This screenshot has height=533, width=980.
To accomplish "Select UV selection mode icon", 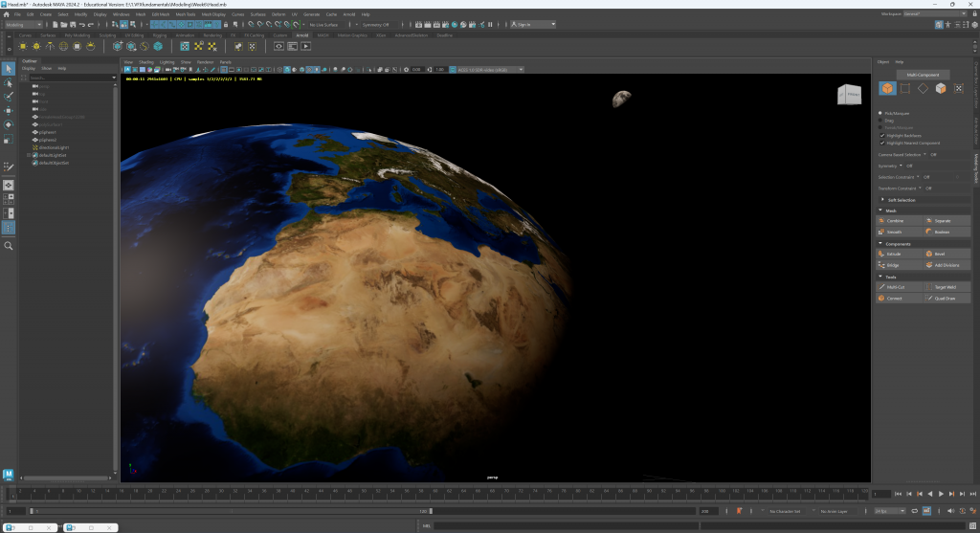I will 959,89.
